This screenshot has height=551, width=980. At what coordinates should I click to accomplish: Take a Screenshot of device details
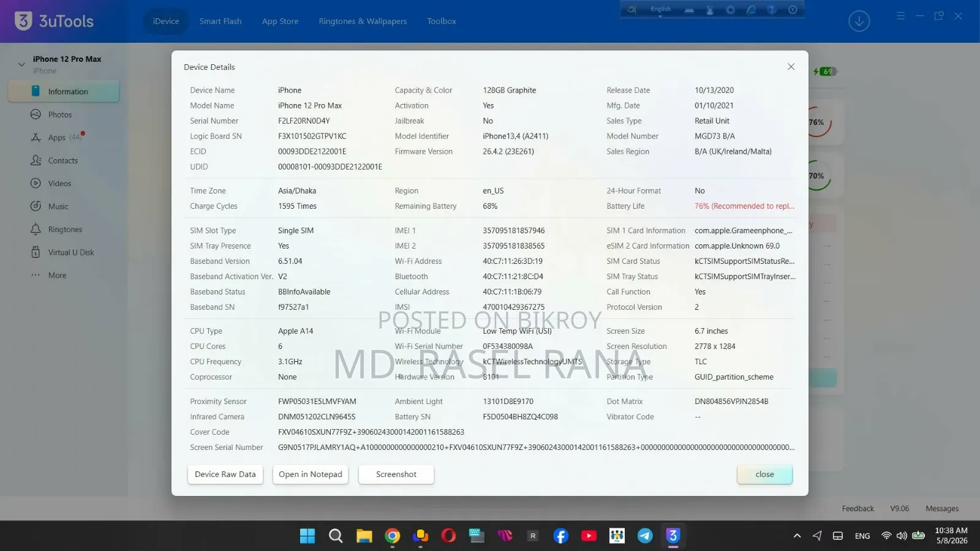[x=396, y=474]
